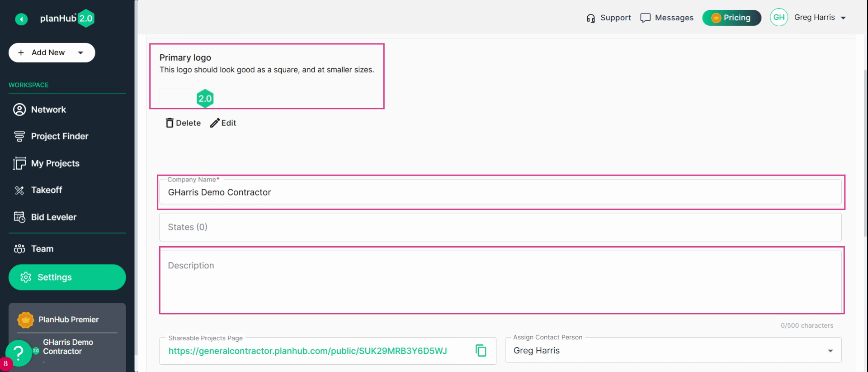Click the Messages chat bubble icon
Viewport: 868px width, 372px height.
point(645,18)
